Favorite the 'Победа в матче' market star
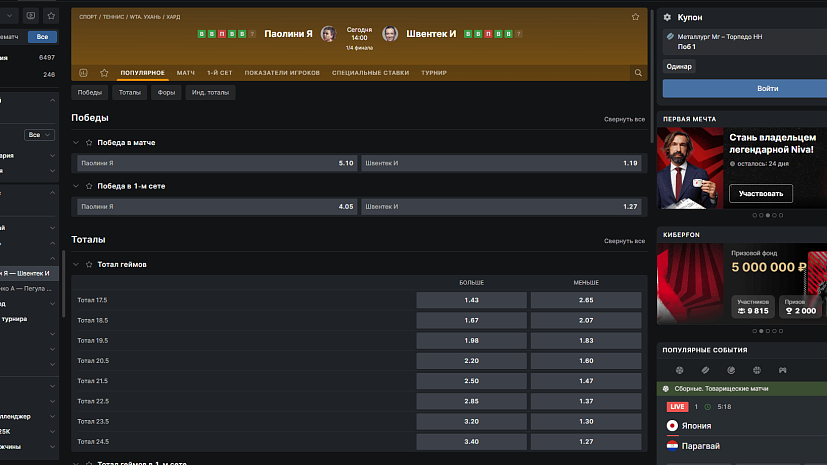This screenshot has width=827, height=465. pyautogui.click(x=89, y=143)
